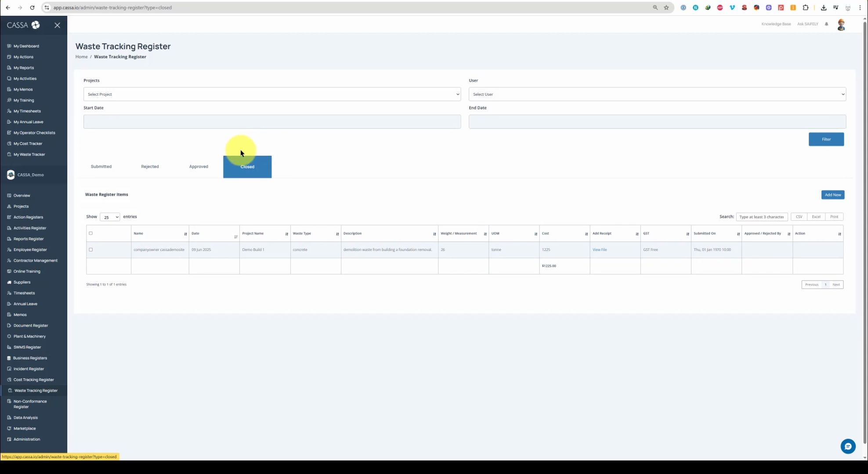Open the browser downloads icon

pos(823,7)
